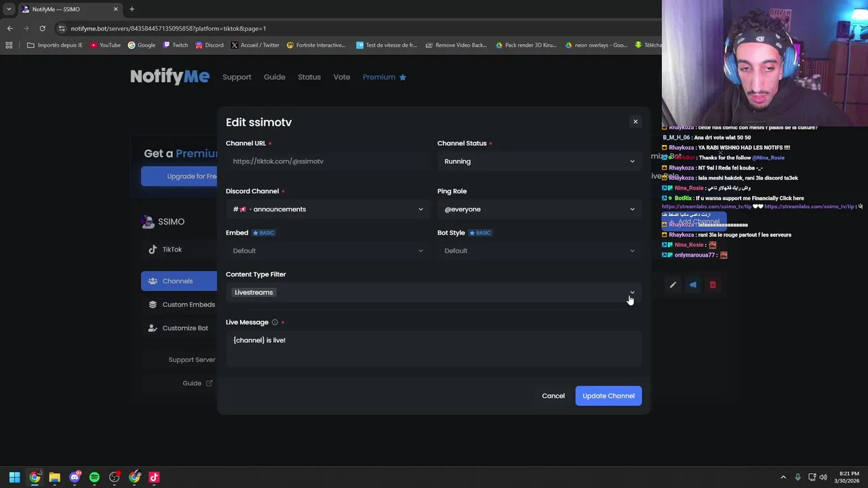
Task: Close the Edit ssimotv dialog
Action: coord(635,121)
